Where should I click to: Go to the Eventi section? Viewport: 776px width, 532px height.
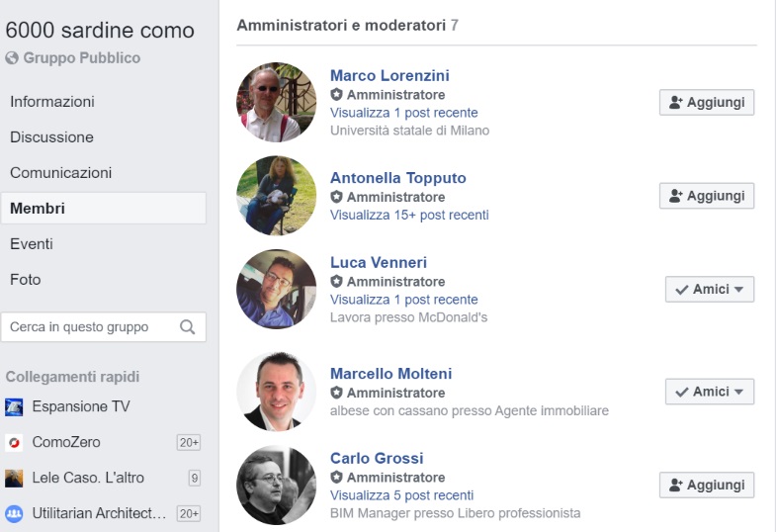click(x=32, y=244)
